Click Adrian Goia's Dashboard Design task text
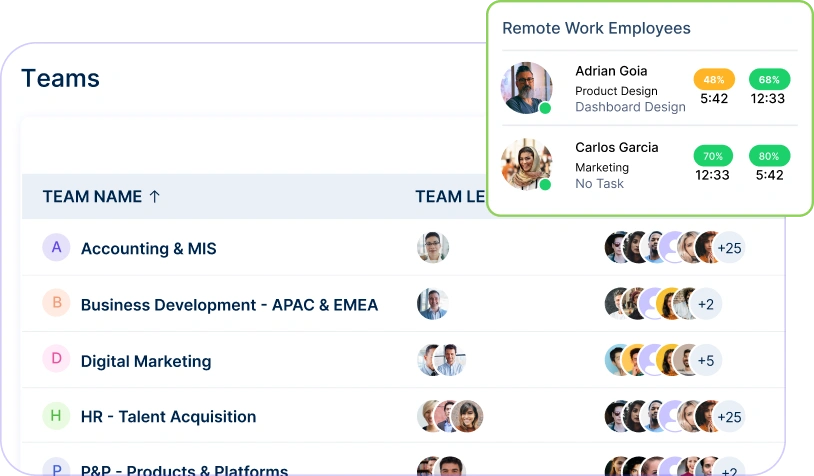 [630, 107]
